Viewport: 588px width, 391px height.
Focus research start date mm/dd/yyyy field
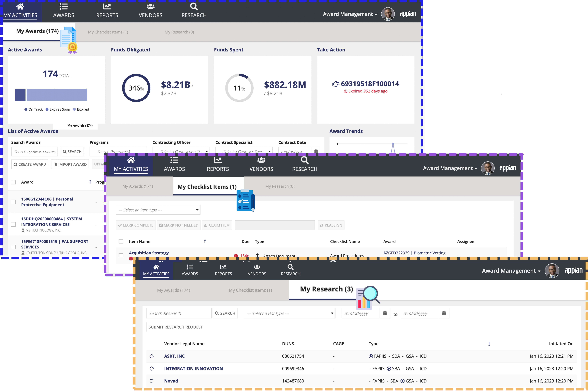tap(361, 313)
